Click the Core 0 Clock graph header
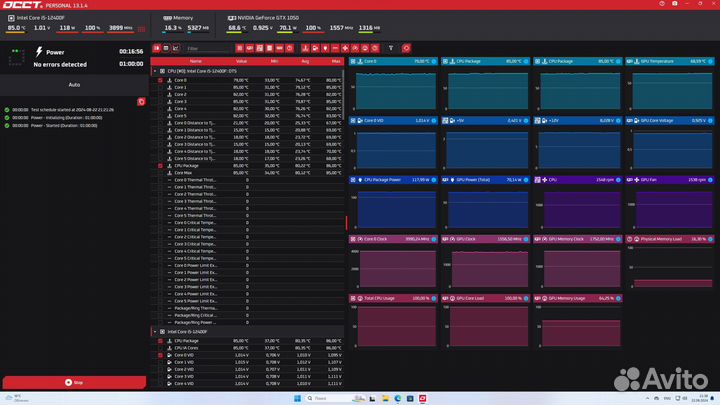 click(x=393, y=239)
